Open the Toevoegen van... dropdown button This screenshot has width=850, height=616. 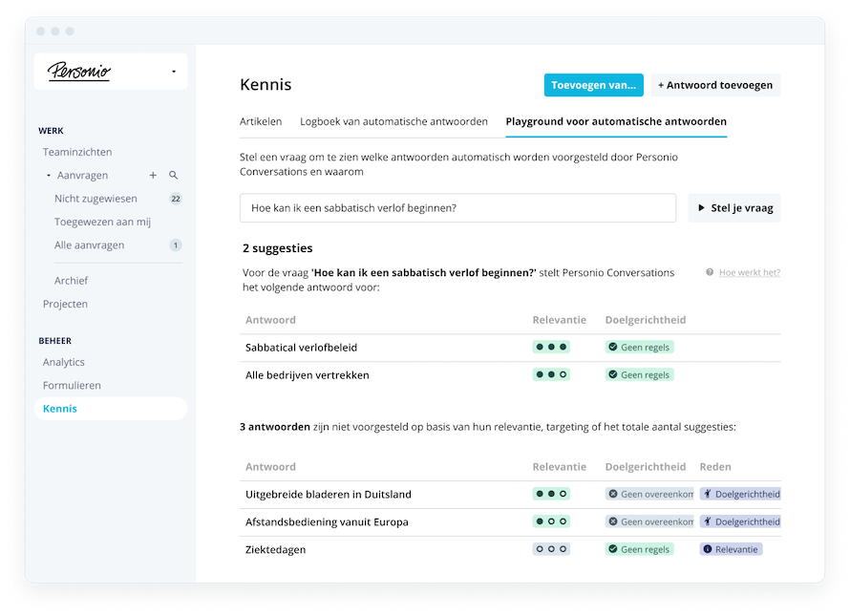pos(593,85)
